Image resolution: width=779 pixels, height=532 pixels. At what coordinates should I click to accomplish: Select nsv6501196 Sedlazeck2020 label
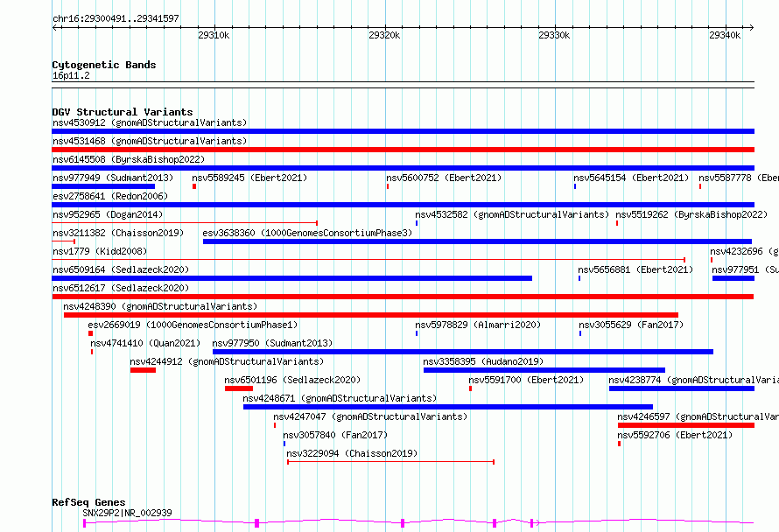[292, 380]
